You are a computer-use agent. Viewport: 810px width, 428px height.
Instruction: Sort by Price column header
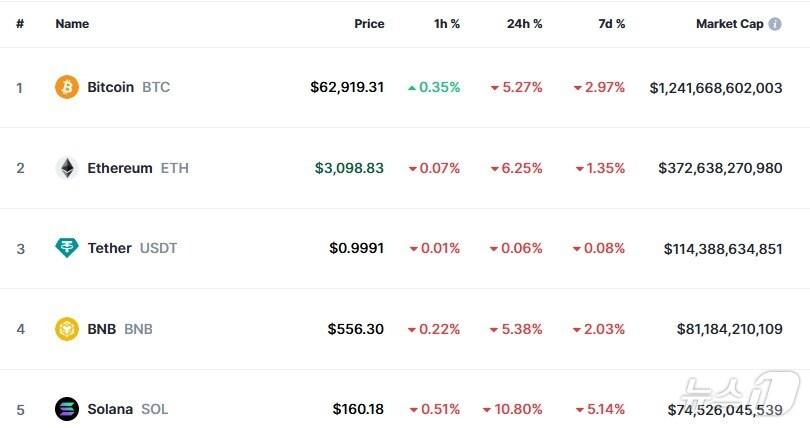[x=369, y=24]
